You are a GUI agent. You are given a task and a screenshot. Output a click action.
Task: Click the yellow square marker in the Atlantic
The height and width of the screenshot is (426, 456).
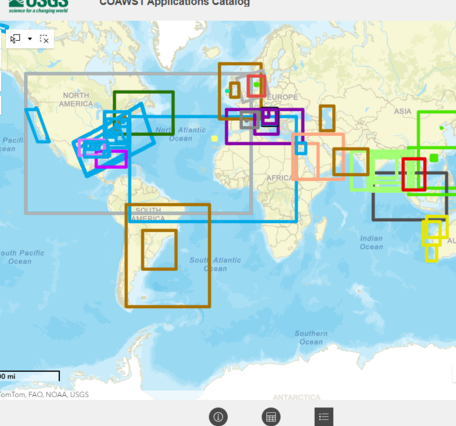point(215,138)
